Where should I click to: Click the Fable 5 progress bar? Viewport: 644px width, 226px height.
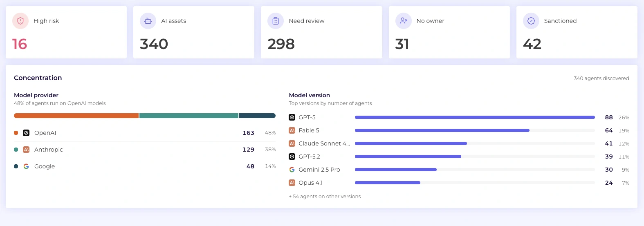tap(475, 130)
